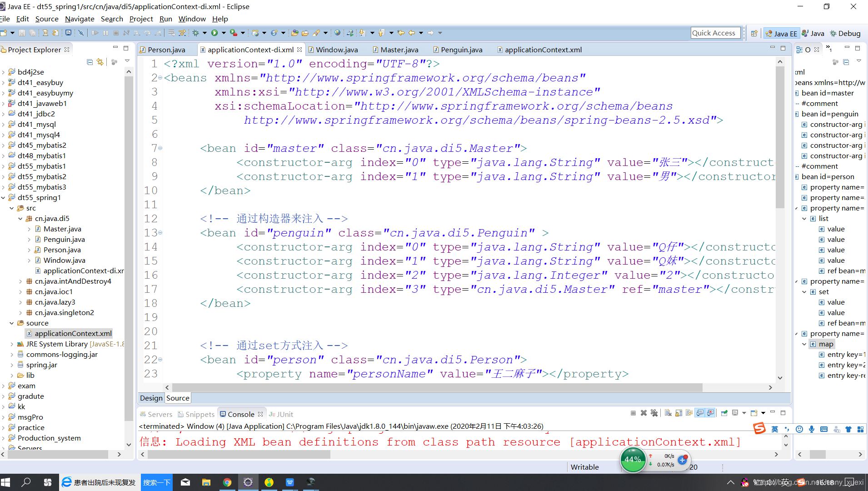This screenshot has width=868, height=491.
Task: Toggle Link with Editor in Project Explorer
Action: (x=100, y=62)
